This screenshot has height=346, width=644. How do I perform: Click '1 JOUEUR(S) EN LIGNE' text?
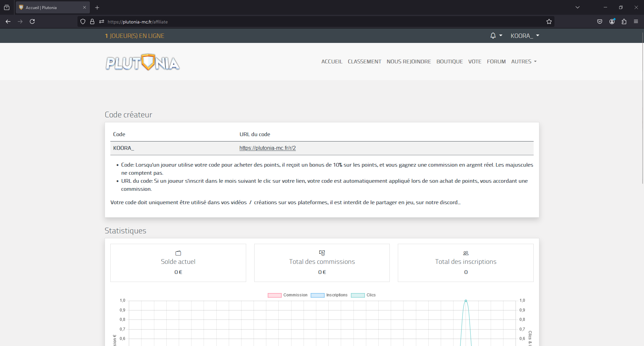coord(135,36)
